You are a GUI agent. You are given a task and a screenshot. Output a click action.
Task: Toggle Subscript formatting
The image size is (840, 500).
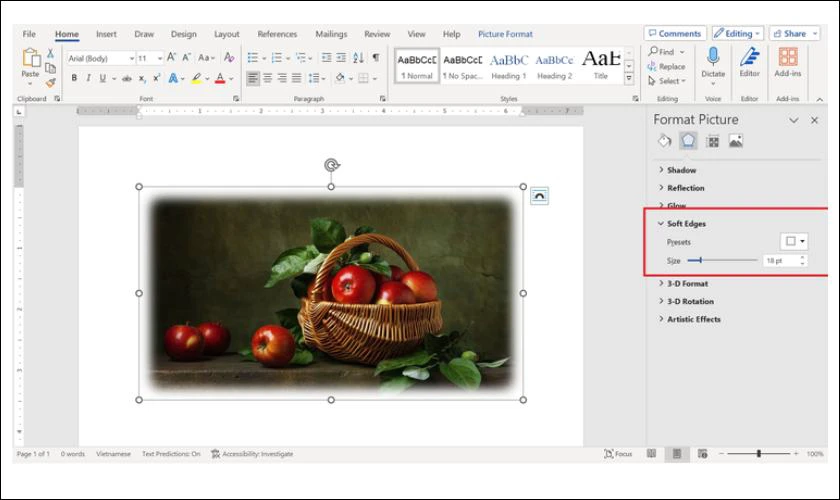click(x=141, y=79)
